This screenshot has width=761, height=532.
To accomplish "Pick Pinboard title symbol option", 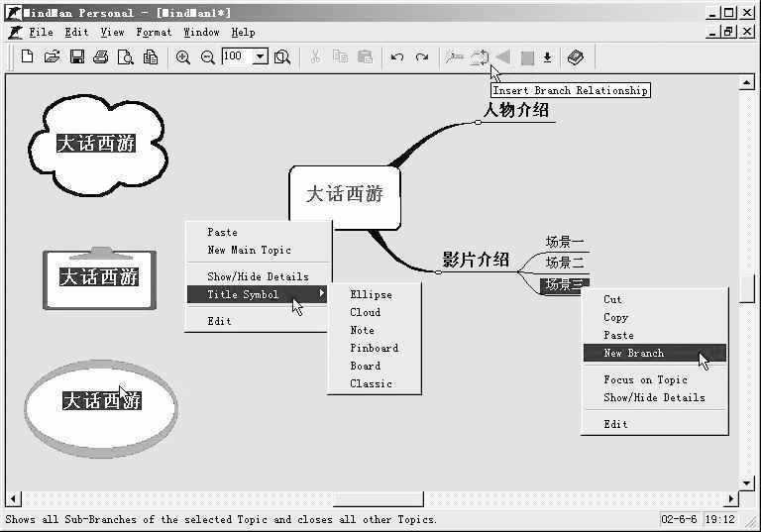I will (374, 348).
